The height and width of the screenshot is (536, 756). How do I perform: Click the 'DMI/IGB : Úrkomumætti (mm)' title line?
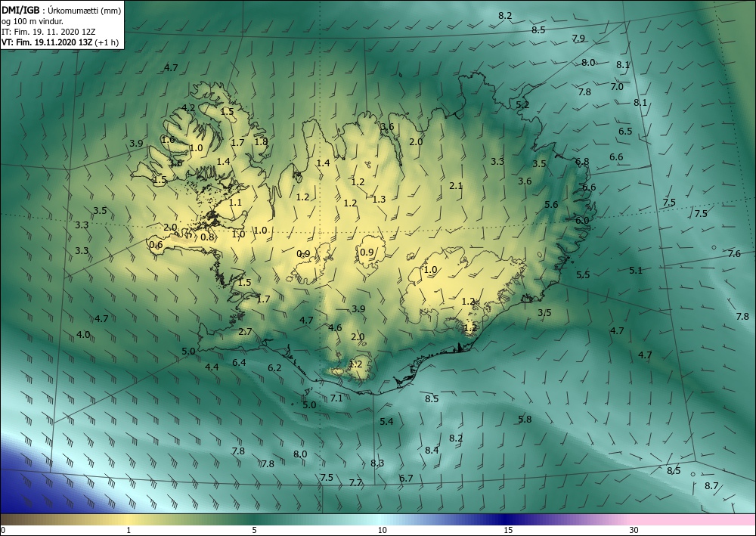coord(61,10)
